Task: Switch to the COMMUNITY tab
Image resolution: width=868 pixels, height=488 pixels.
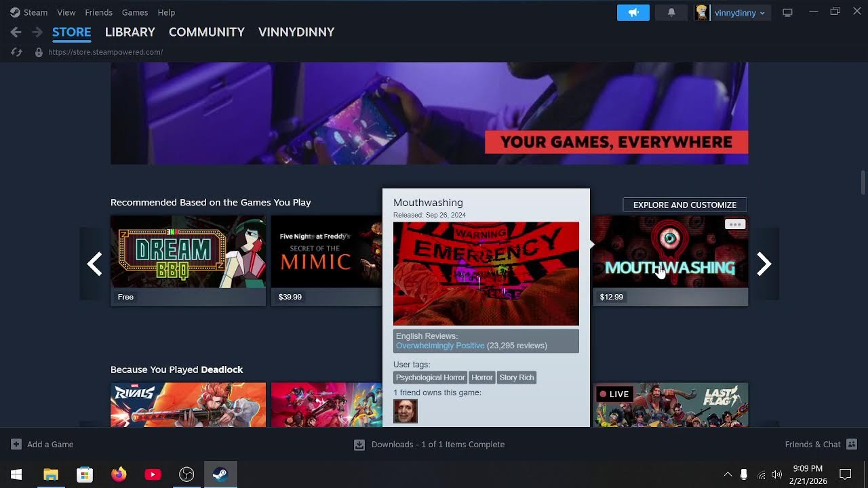Action: click(207, 32)
